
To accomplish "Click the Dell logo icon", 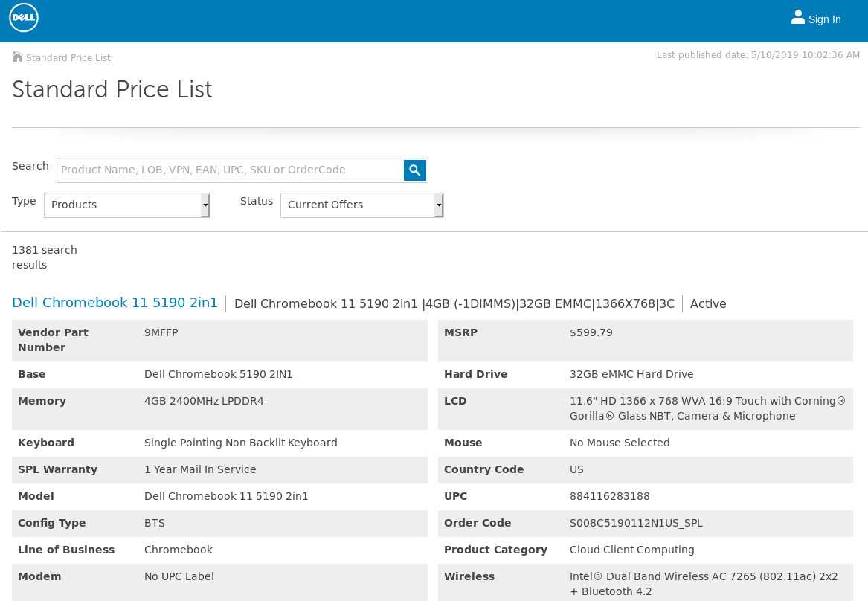I will (24, 18).
